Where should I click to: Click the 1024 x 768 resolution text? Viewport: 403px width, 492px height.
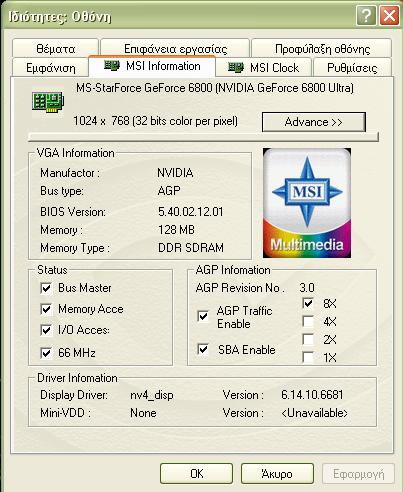[x=155, y=121]
